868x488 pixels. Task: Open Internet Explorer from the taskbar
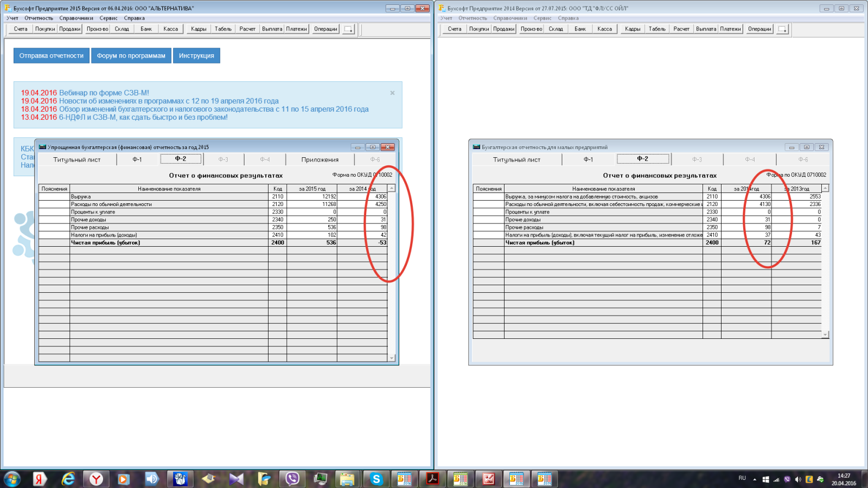[68, 479]
